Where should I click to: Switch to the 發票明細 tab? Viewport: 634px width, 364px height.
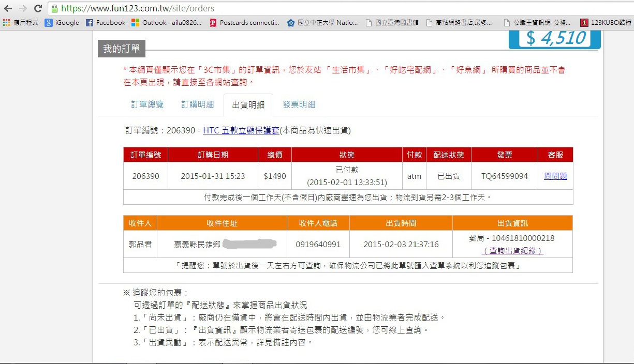tap(299, 104)
